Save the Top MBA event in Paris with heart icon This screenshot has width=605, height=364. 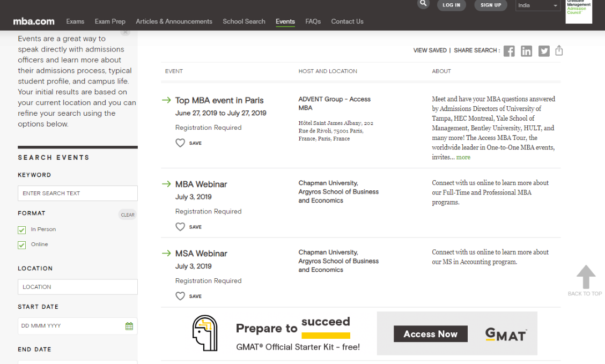(180, 143)
